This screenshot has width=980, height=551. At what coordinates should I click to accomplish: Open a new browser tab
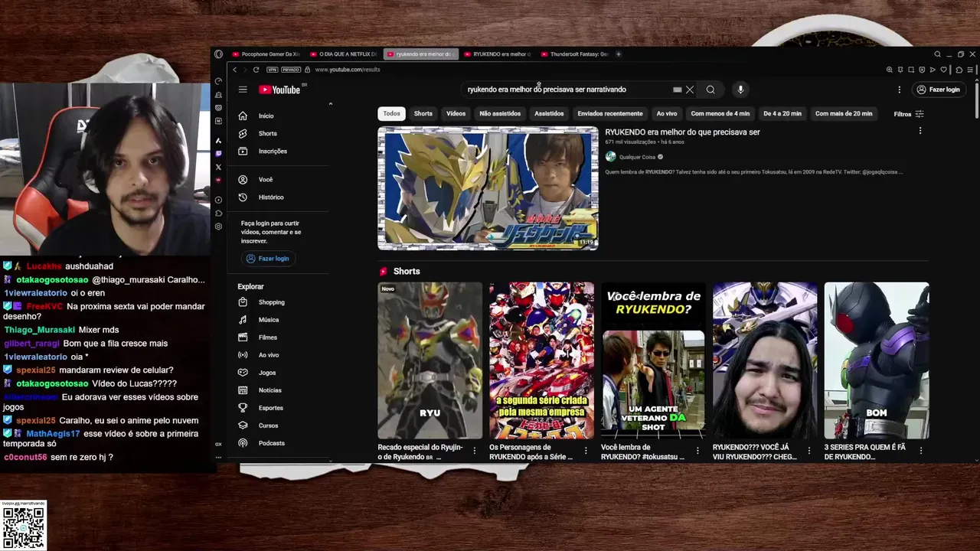click(x=619, y=54)
